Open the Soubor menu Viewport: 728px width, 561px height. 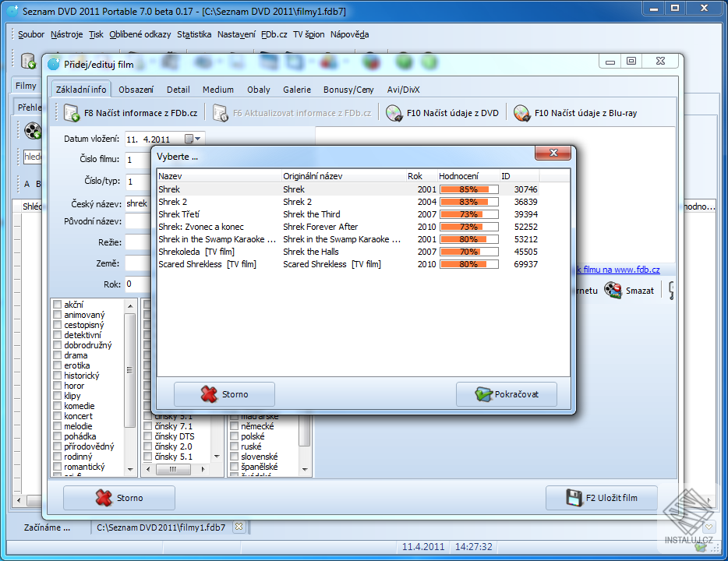point(31,34)
